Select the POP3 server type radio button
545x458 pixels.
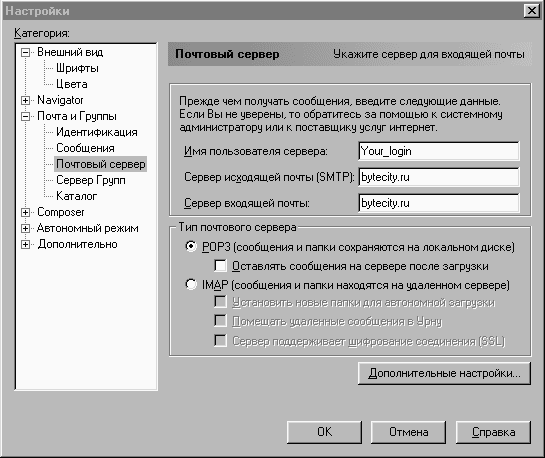(x=191, y=246)
